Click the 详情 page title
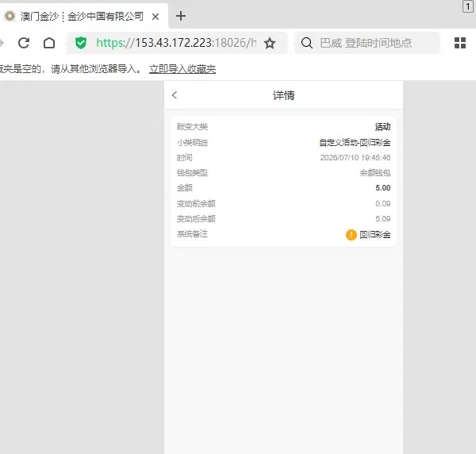 click(x=283, y=95)
